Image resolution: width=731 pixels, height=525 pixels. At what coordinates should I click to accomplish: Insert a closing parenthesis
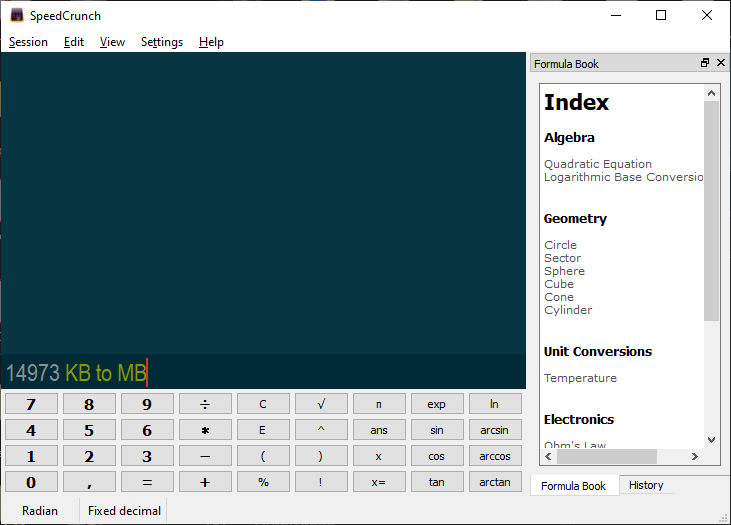click(321, 456)
